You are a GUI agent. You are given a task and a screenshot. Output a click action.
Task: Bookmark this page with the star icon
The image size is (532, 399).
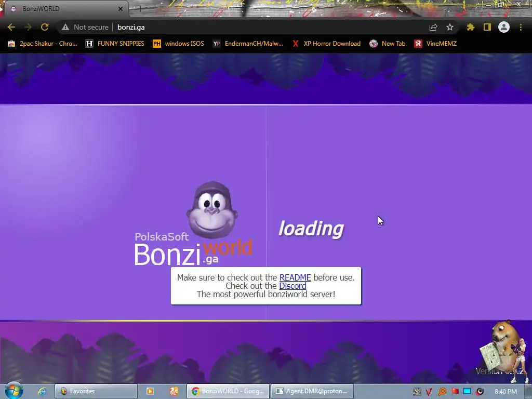pyautogui.click(x=450, y=27)
